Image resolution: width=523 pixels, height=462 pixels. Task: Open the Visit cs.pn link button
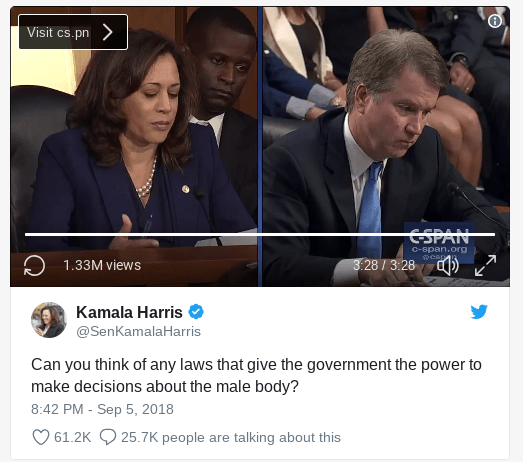[x=73, y=32]
